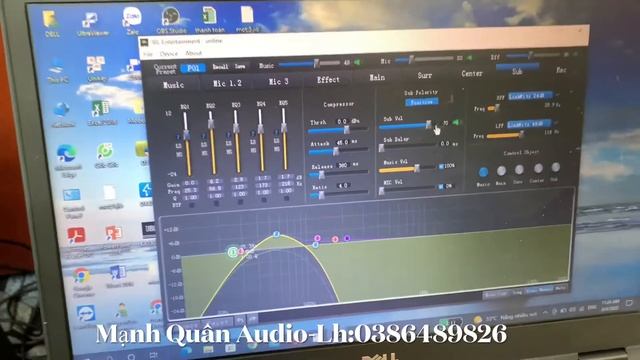Switch to the Surr tab
Image resolution: width=640 pixels, height=360 pixels.
point(424,76)
